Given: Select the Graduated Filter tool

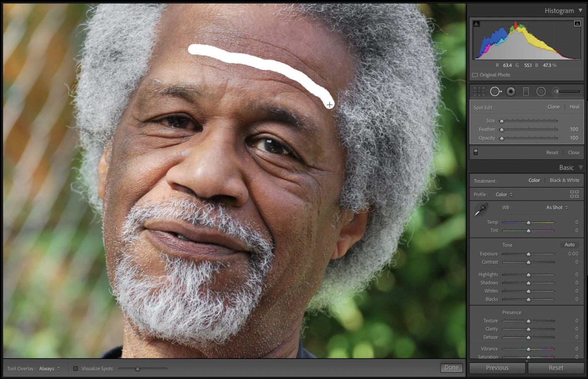Looking at the screenshot, I should (x=525, y=91).
